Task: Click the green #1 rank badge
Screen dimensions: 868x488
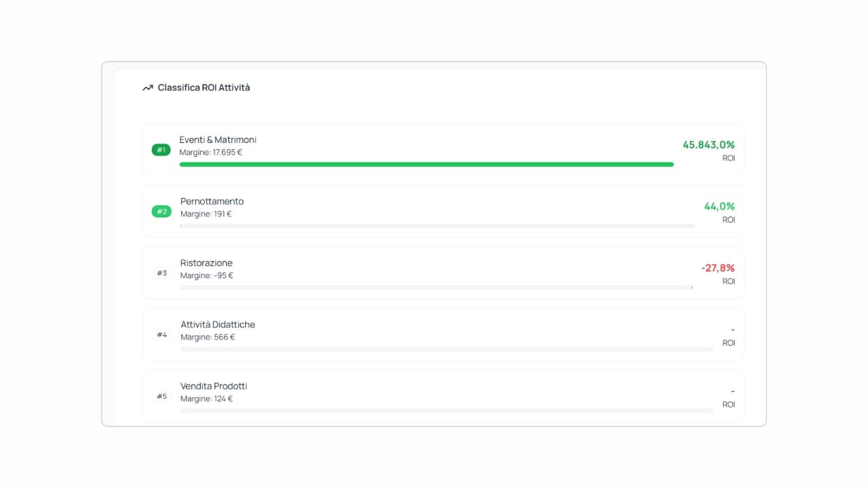Action: [x=161, y=150]
